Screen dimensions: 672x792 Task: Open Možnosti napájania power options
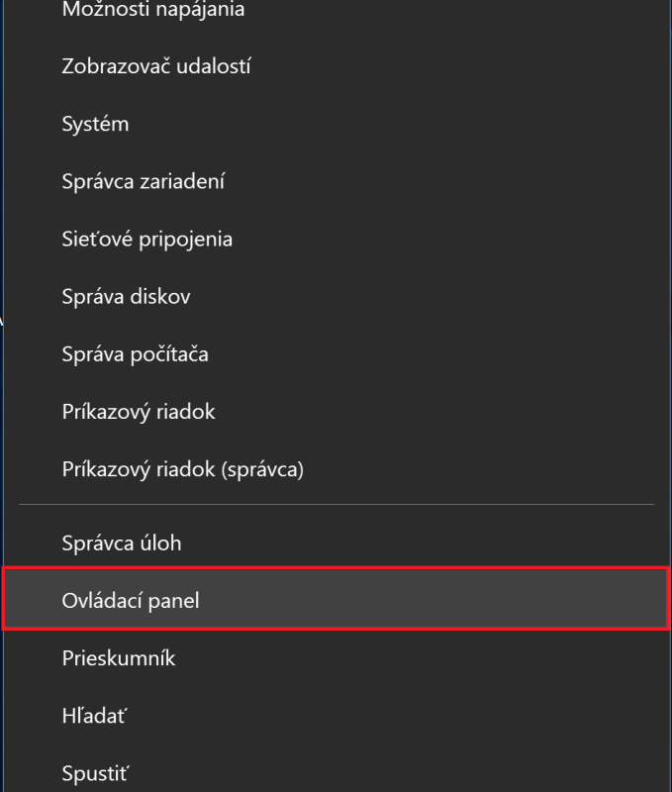152,11
